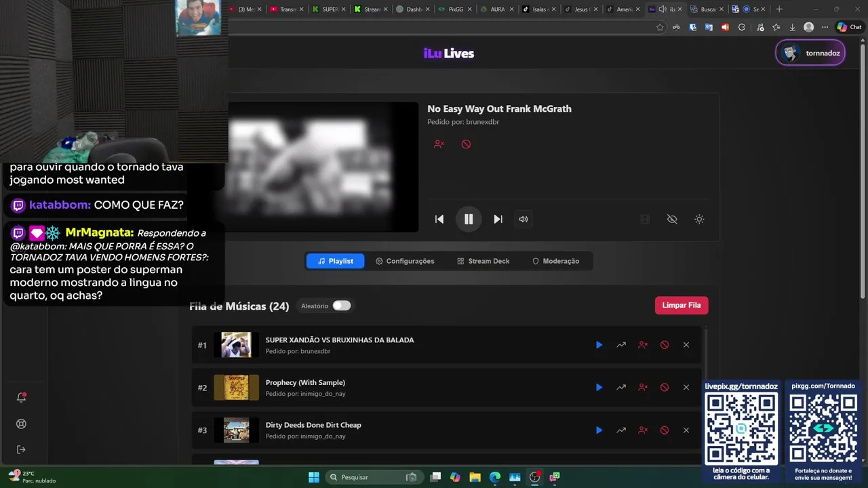Screen dimensions: 868x488
Task: Click the Pesquisar taskbar search box
Action: [373, 477]
